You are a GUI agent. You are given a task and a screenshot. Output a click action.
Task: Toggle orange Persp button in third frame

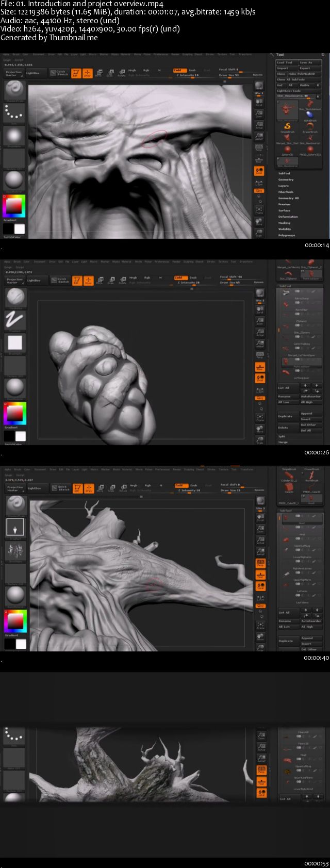tap(260, 563)
